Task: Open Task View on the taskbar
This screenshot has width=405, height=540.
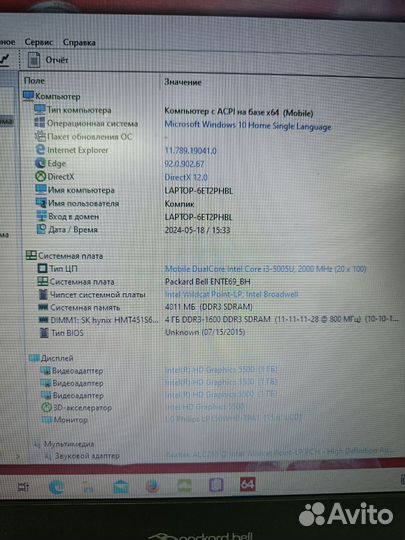Action: [x=23, y=487]
